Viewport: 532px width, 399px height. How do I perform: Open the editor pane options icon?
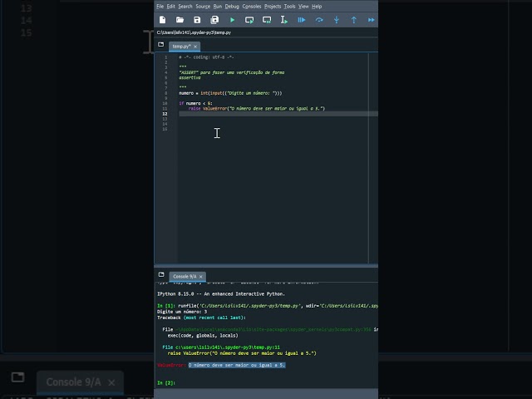pyautogui.click(x=160, y=44)
